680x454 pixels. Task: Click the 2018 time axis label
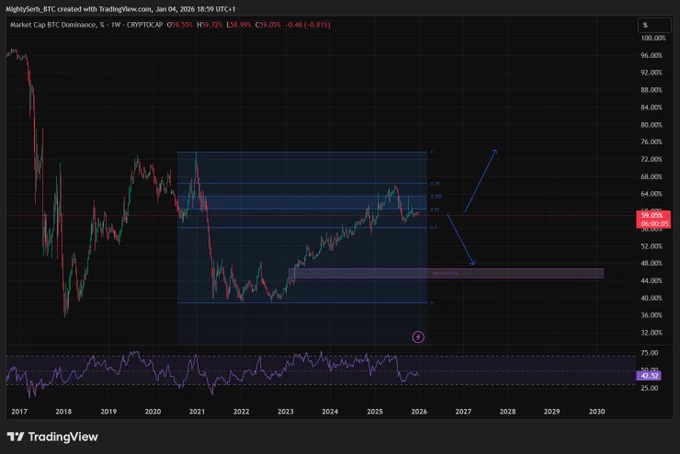(x=64, y=412)
